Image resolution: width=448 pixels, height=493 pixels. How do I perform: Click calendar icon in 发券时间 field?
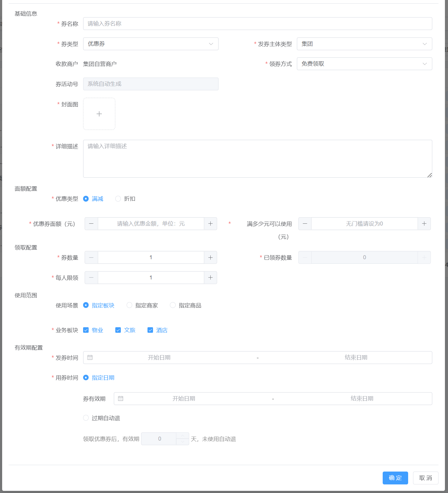[90, 358]
